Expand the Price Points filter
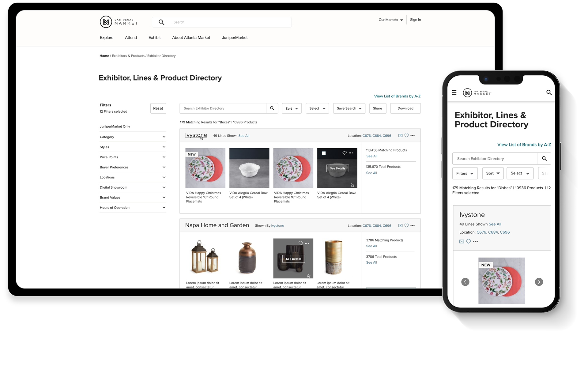 click(x=133, y=157)
